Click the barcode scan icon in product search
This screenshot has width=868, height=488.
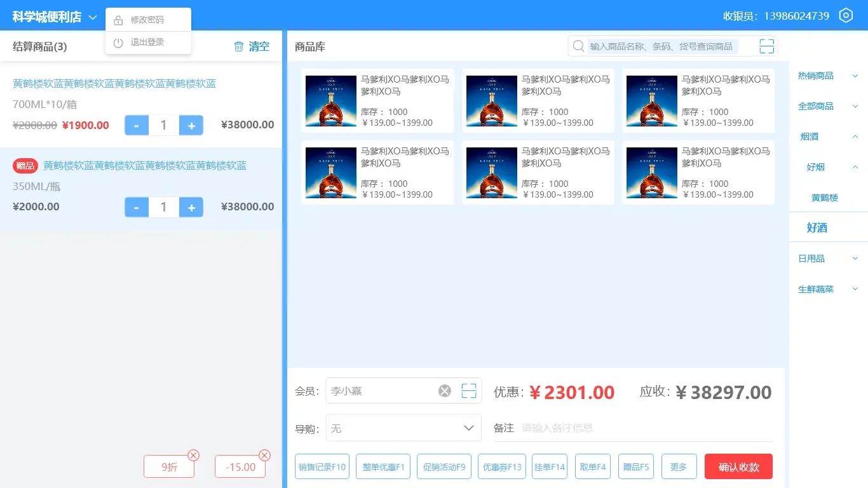(767, 46)
